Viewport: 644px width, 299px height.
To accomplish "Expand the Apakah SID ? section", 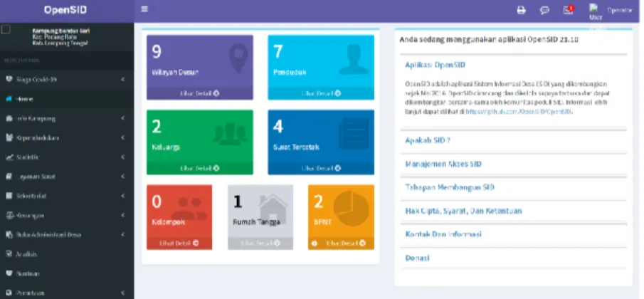I will point(428,140).
